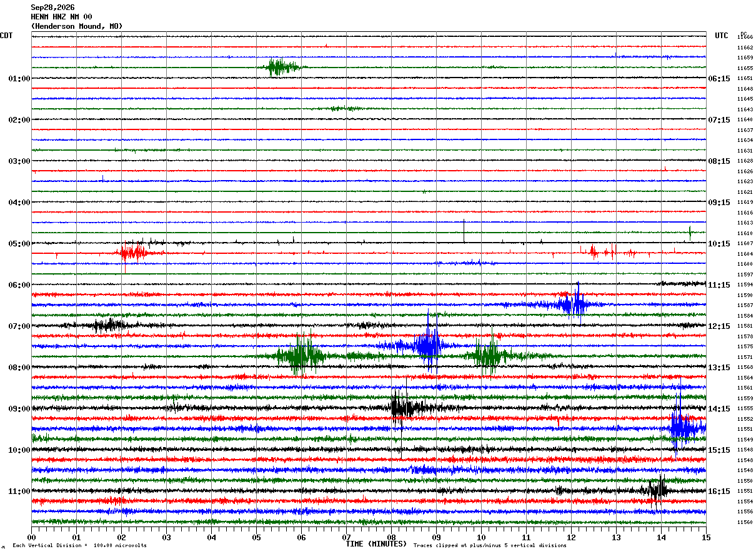This screenshot has height=554, width=756.
Task: Click minute 08 on the time axis
Action: [391, 537]
